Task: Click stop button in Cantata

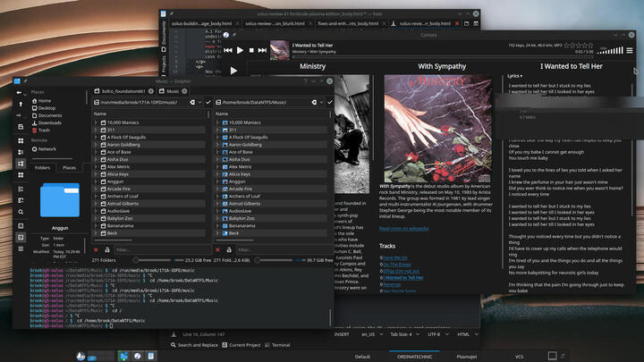Action: (x=251, y=50)
